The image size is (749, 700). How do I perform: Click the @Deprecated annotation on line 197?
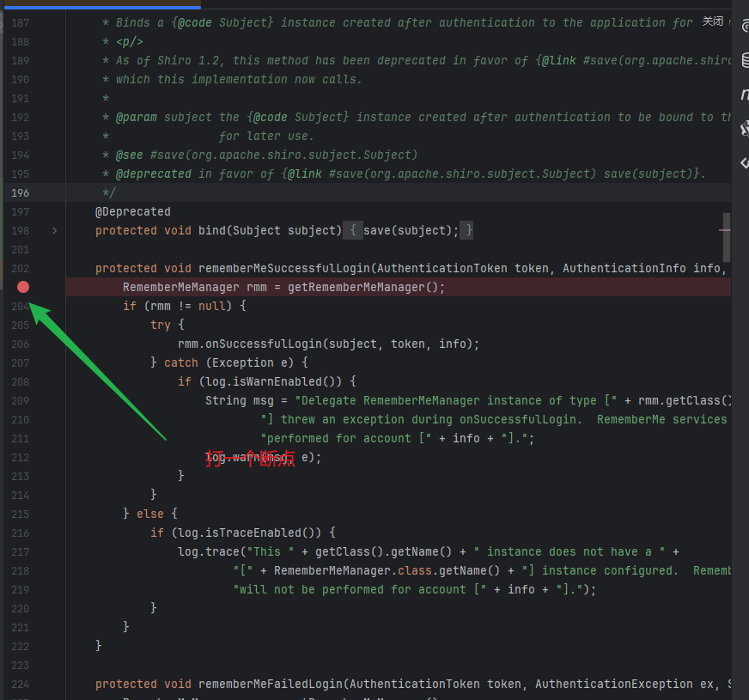[x=133, y=211]
